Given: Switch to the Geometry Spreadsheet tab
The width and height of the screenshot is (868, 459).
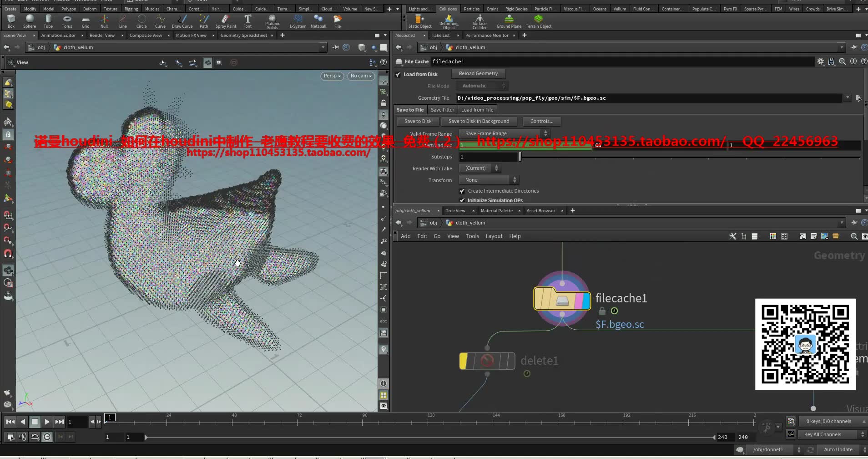Looking at the screenshot, I should 244,35.
